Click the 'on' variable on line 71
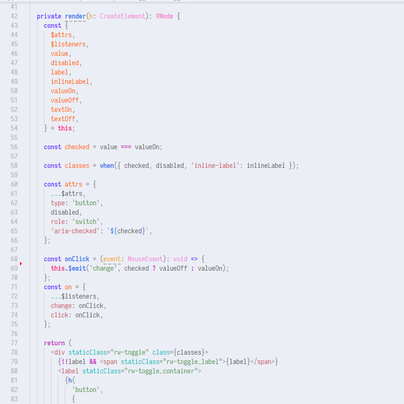This screenshot has height=404, width=404. pos(68,287)
